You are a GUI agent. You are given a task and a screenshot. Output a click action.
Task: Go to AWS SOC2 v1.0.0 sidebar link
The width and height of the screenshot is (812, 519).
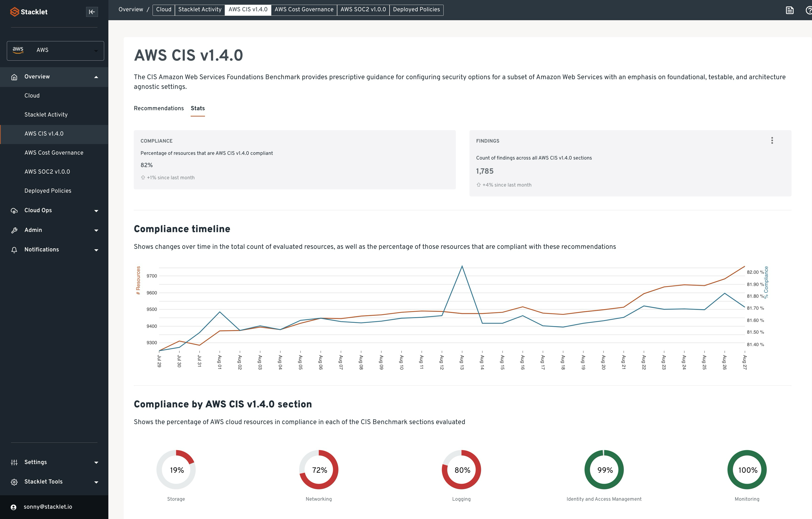click(47, 172)
